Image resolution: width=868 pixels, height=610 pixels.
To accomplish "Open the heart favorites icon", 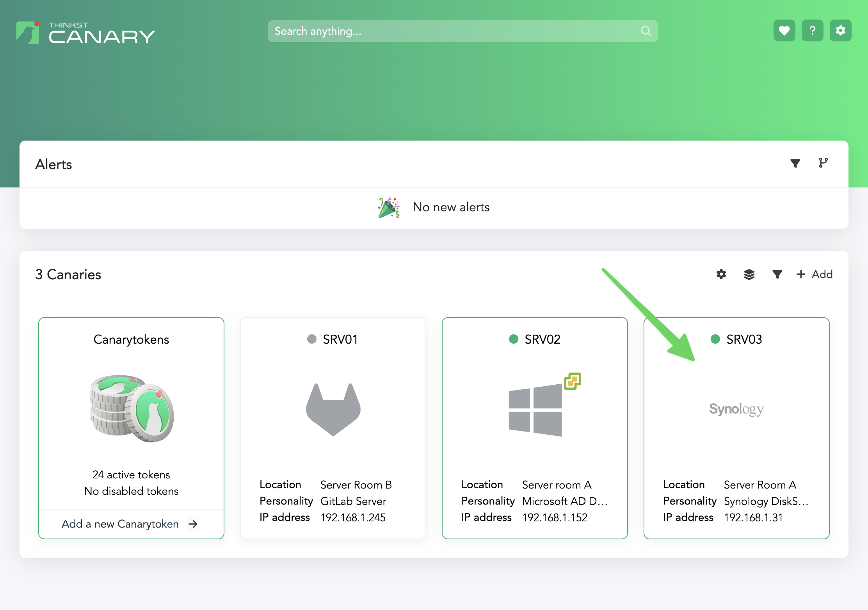I will tap(784, 30).
